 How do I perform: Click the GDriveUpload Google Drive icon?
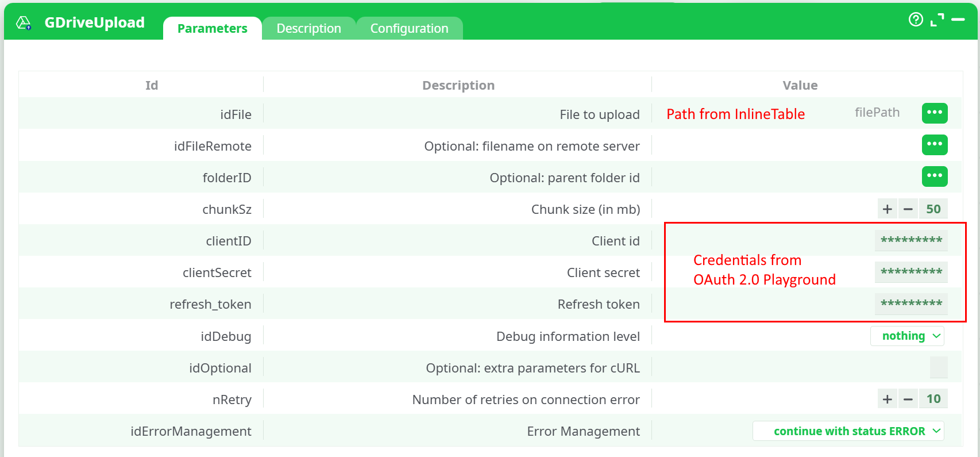24,23
